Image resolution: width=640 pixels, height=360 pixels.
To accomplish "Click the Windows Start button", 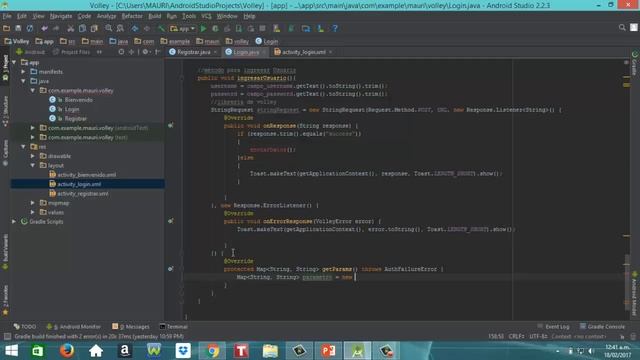I will pos(11,351).
